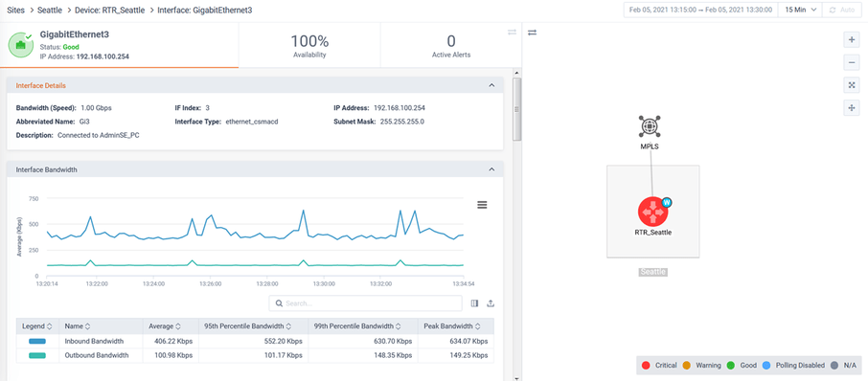Collapse the Interface Details section
This screenshot has height=381, width=868.
pos(491,85)
